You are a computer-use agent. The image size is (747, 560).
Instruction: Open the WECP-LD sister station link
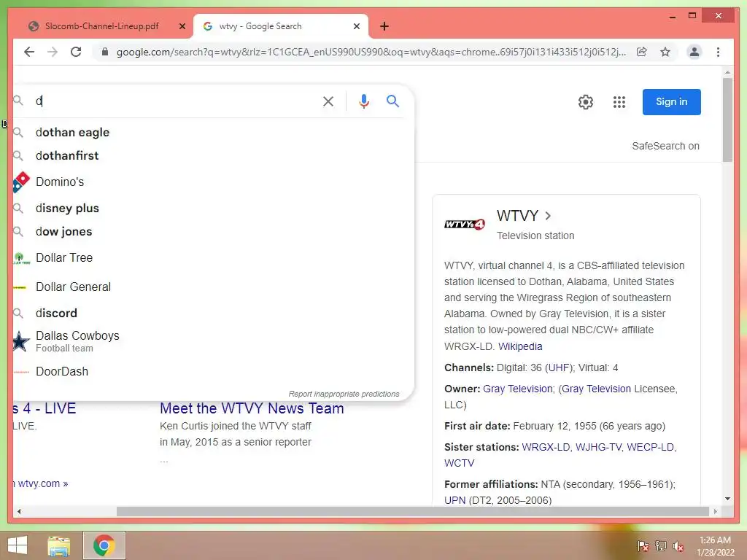pyautogui.click(x=650, y=447)
